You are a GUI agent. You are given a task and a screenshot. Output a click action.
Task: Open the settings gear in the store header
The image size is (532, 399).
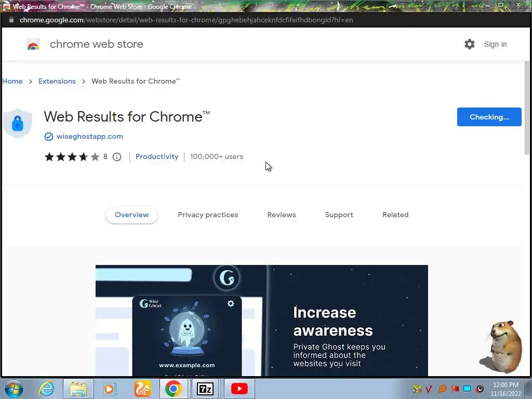[470, 44]
